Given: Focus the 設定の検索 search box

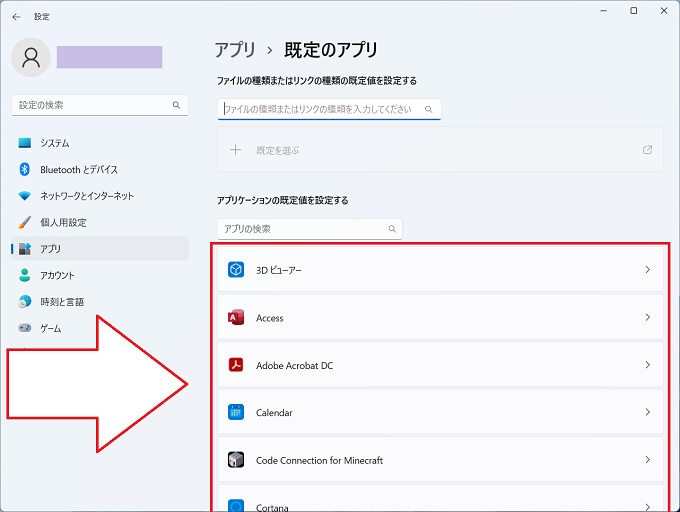Looking at the screenshot, I should [x=100, y=105].
